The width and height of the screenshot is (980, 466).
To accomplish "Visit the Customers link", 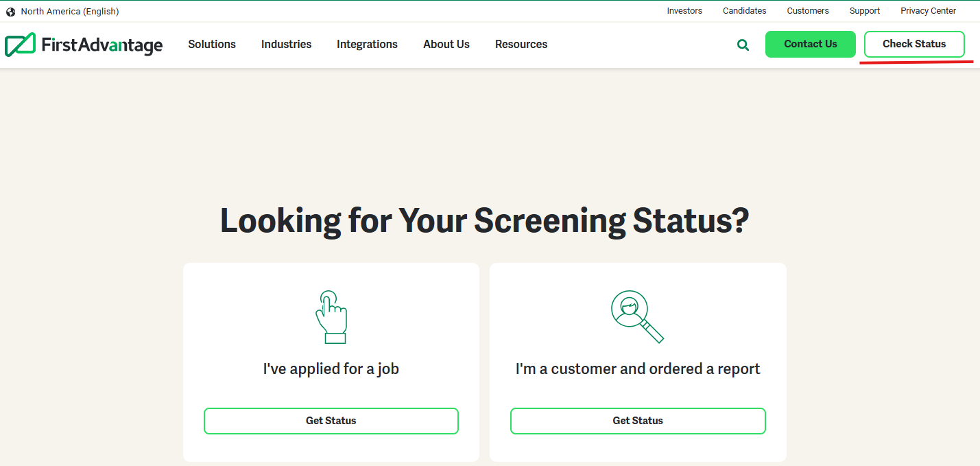I will click(x=807, y=11).
